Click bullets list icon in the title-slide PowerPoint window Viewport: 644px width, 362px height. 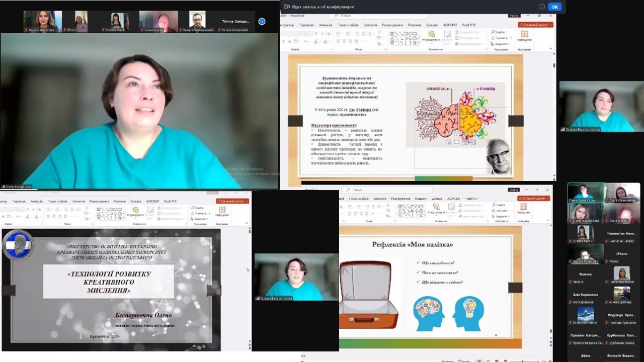coord(49,209)
